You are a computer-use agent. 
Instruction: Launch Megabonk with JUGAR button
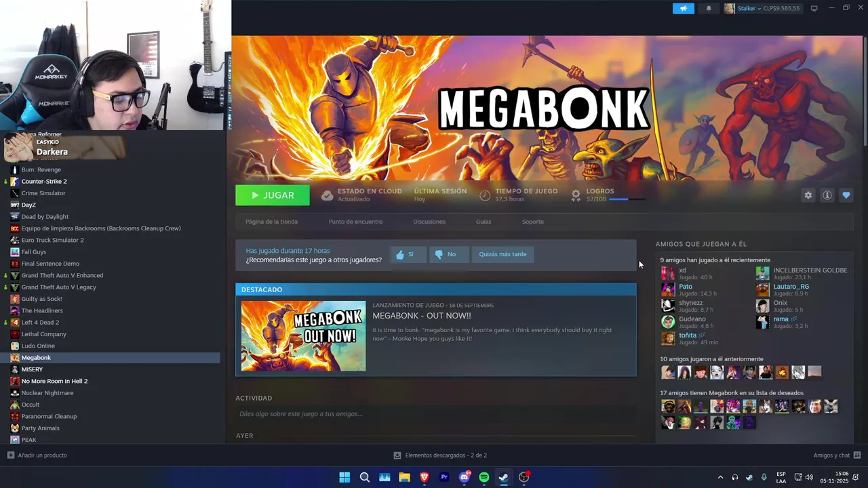point(273,195)
